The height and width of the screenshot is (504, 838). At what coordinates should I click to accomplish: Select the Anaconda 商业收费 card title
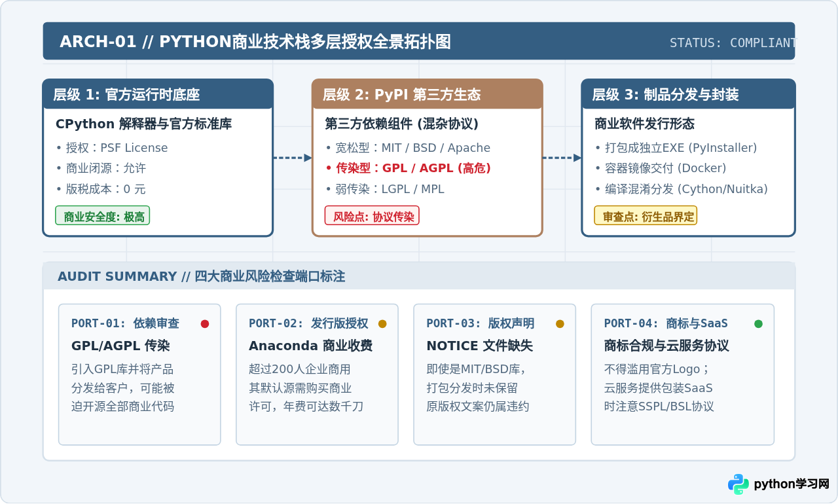coord(310,346)
